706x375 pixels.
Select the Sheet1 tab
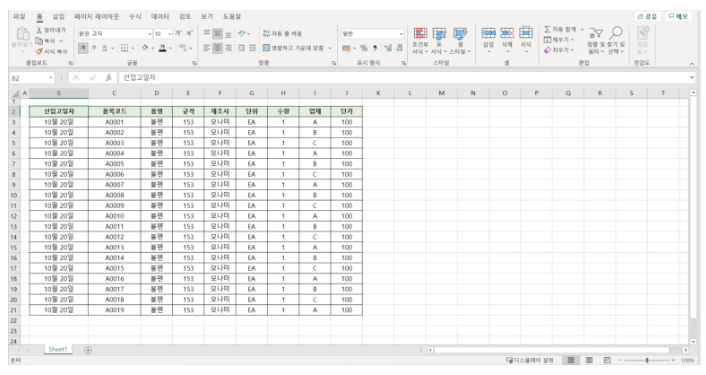[58, 349]
